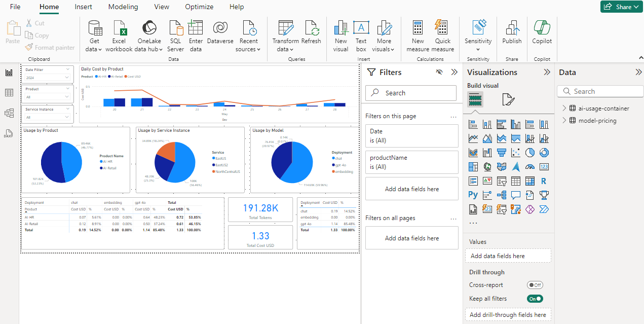Select the Treemap visual
Screen dimensions: 644x324
tap(473, 166)
